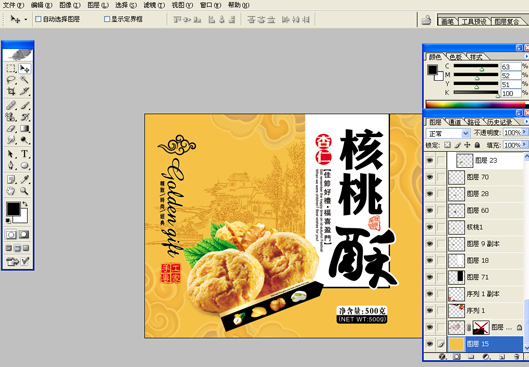Open the file browser icon in options bar

(x=426, y=20)
